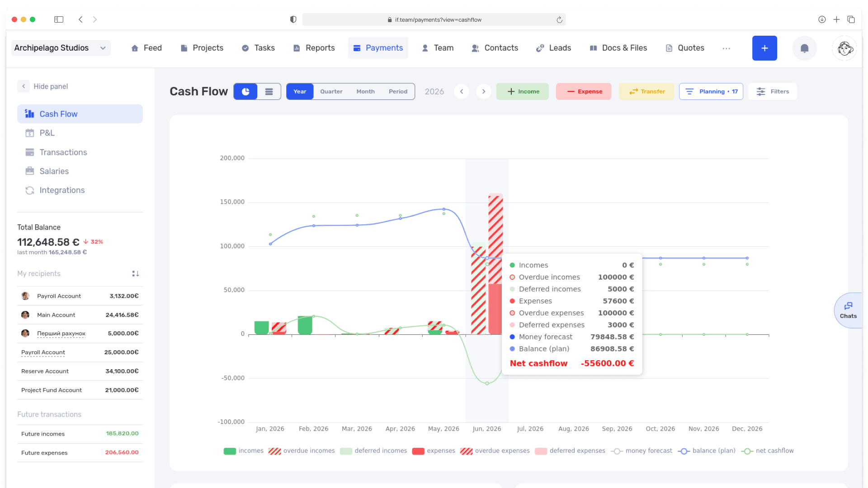Screen dimensions: 868x488
Task: Add a new Income
Action: point(523,91)
